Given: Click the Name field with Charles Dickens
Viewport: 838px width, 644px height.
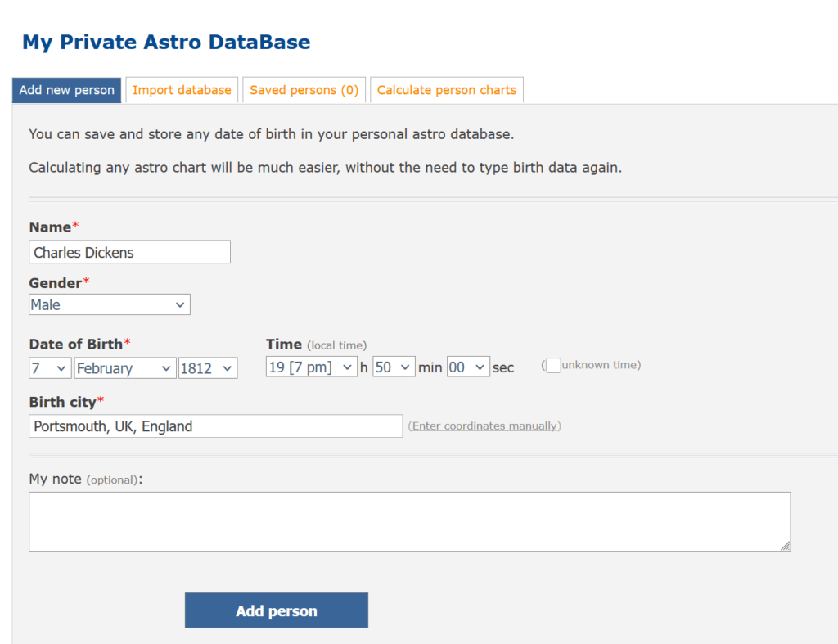Looking at the screenshot, I should pyautogui.click(x=129, y=252).
